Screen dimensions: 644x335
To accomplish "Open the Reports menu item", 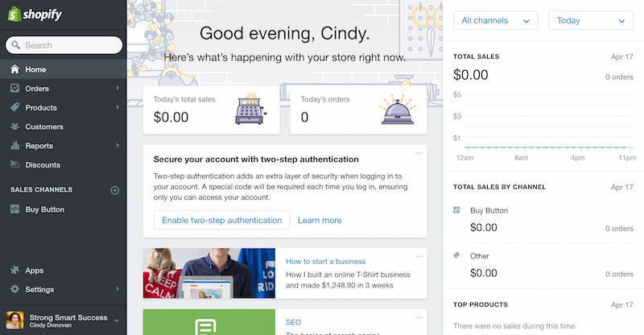I will 39,146.
